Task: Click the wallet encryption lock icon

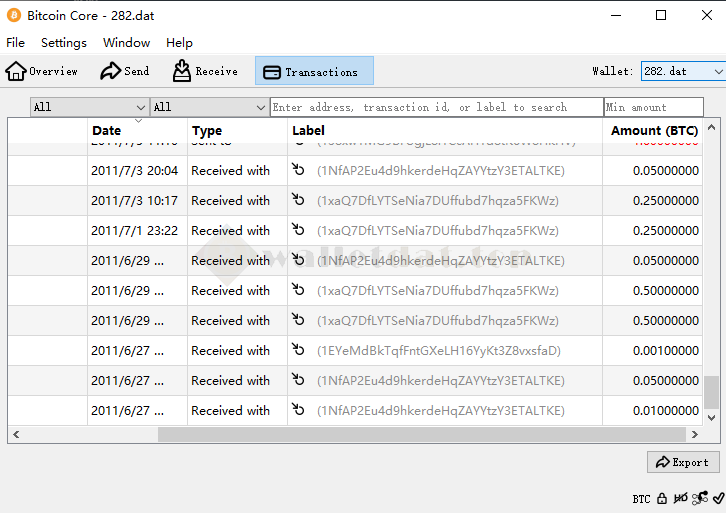Action: pyautogui.click(x=662, y=498)
